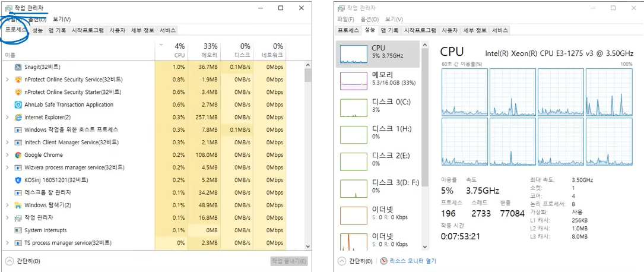Open the 리소스 모니터 열기 link
The image size is (644, 272).
(x=413, y=261)
